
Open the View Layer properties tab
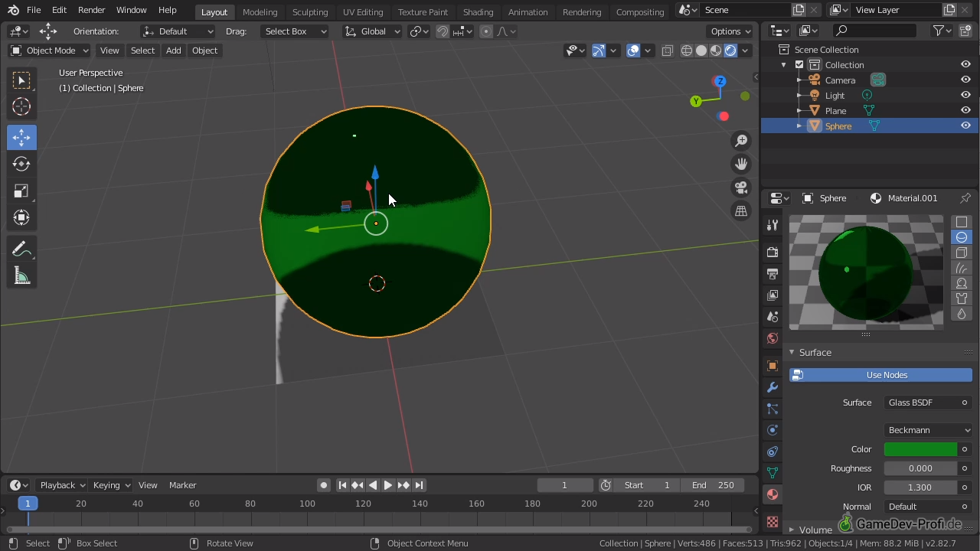(773, 295)
